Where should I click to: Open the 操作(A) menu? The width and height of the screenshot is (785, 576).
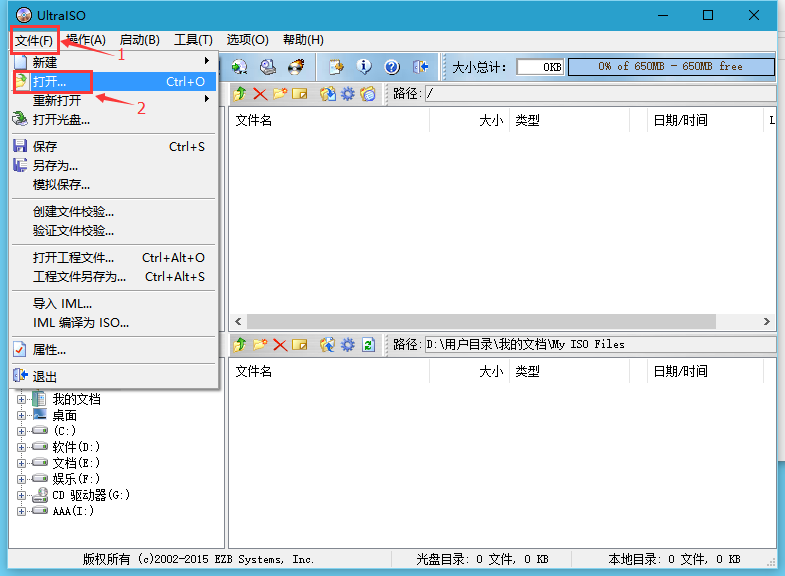click(x=86, y=40)
